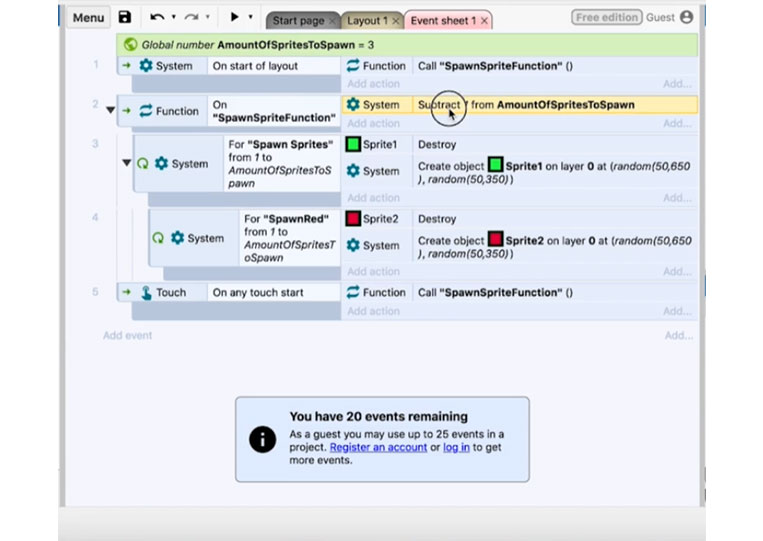Select the global variable globe icon
763x541 pixels.
pyautogui.click(x=130, y=45)
